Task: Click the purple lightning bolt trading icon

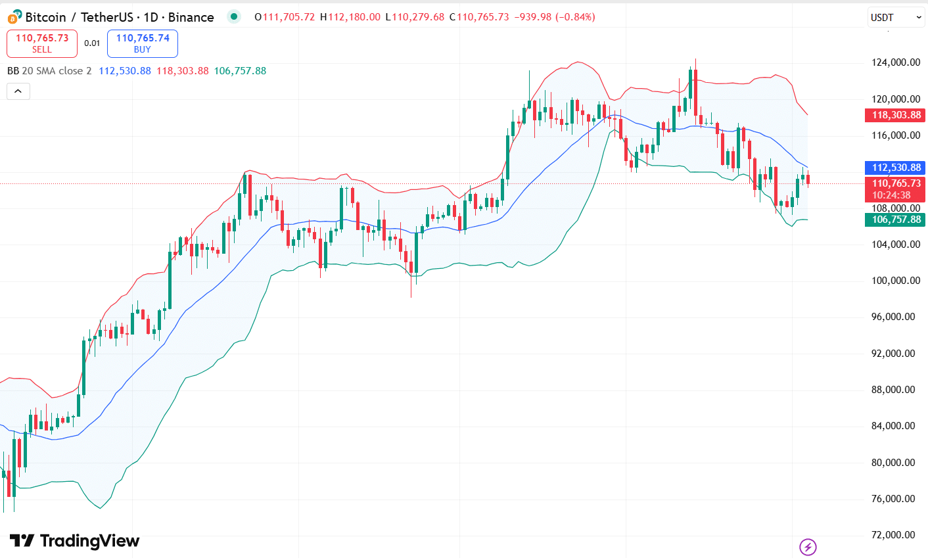Action: click(807, 547)
